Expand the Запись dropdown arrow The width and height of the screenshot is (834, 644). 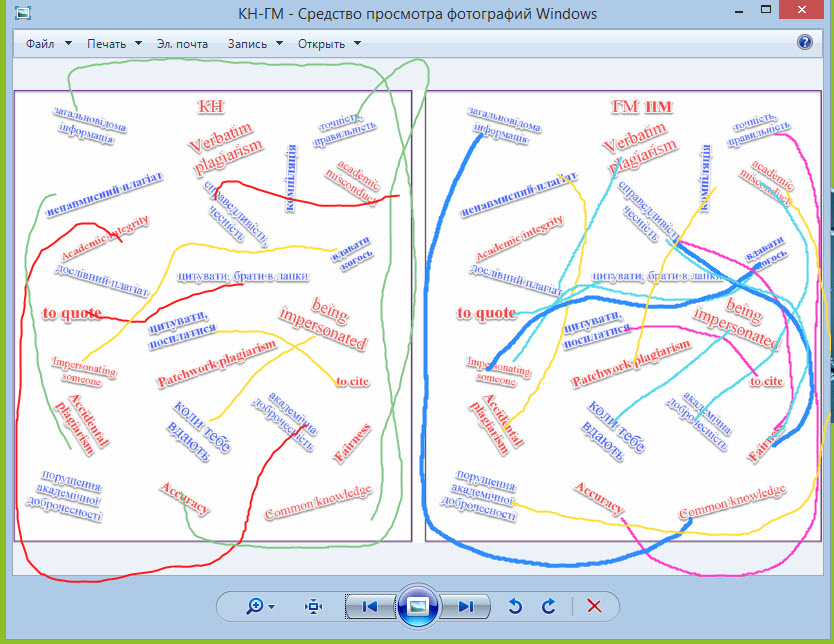coord(279,43)
